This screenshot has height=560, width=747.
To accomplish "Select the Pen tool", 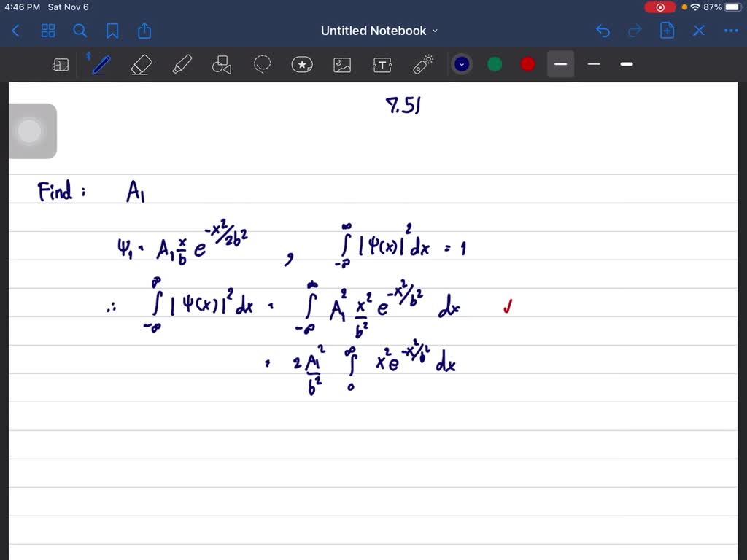I will (x=100, y=64).
